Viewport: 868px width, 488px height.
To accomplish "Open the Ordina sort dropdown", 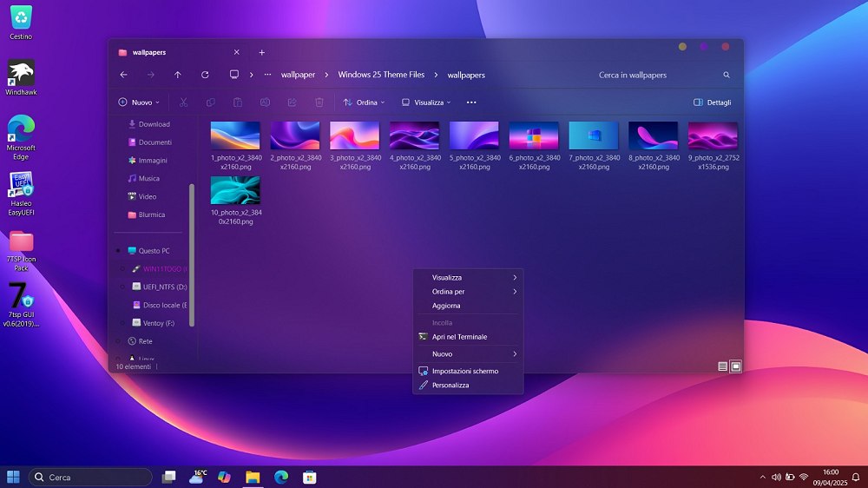I will [364, 102].
